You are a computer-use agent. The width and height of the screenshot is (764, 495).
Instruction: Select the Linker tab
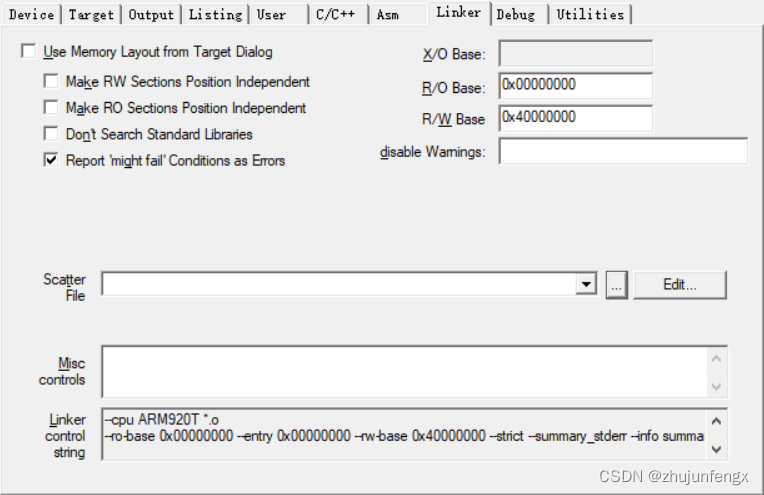click(x=458, y=13)
